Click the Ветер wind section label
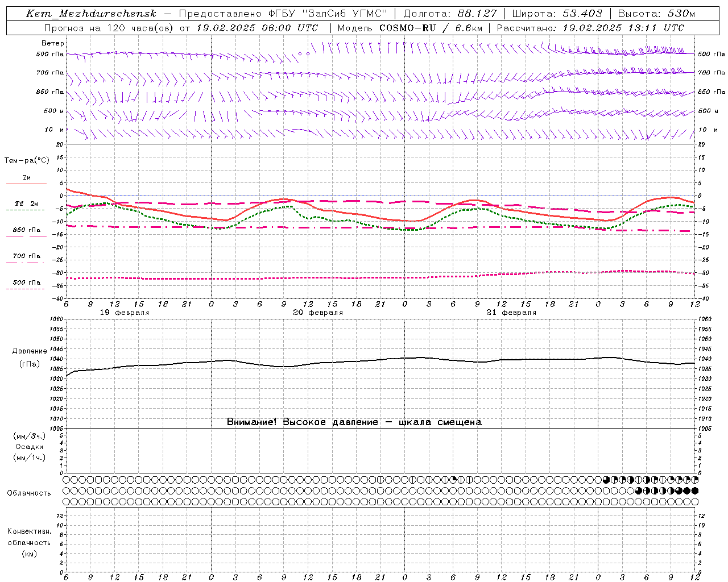 pos(53,43)
